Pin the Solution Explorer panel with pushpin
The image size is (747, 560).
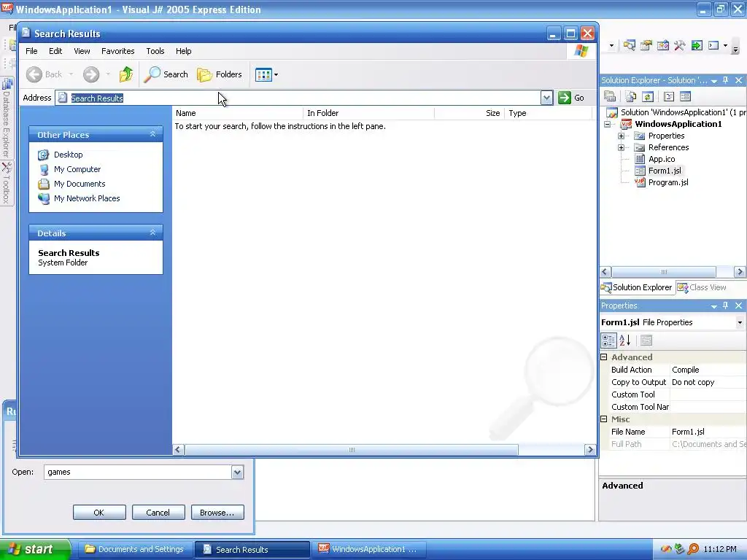[726, 80]
